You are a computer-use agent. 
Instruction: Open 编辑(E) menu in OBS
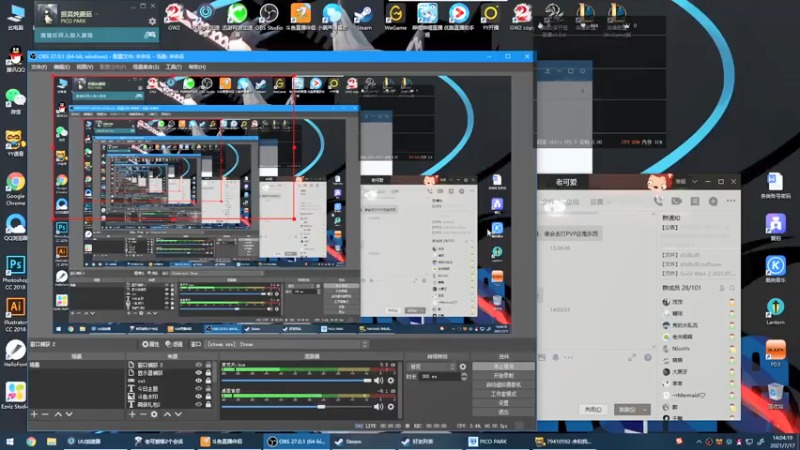pos(61,67)
